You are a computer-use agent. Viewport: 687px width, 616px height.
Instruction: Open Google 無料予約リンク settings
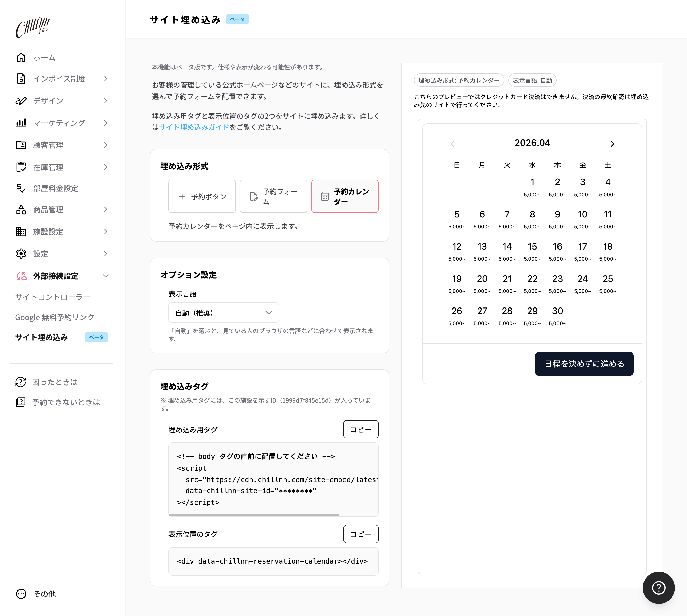click(55, 317)
